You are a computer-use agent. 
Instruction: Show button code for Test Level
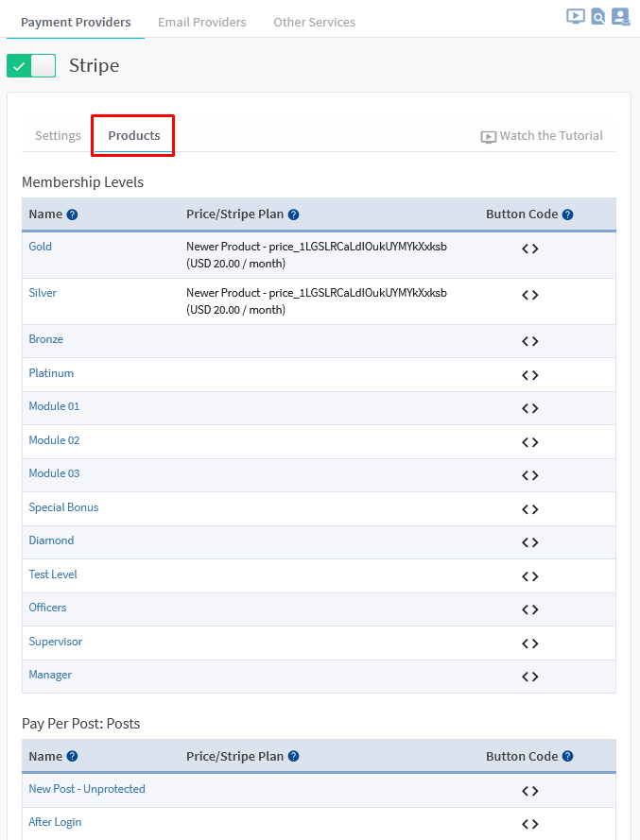pos(529,576)
